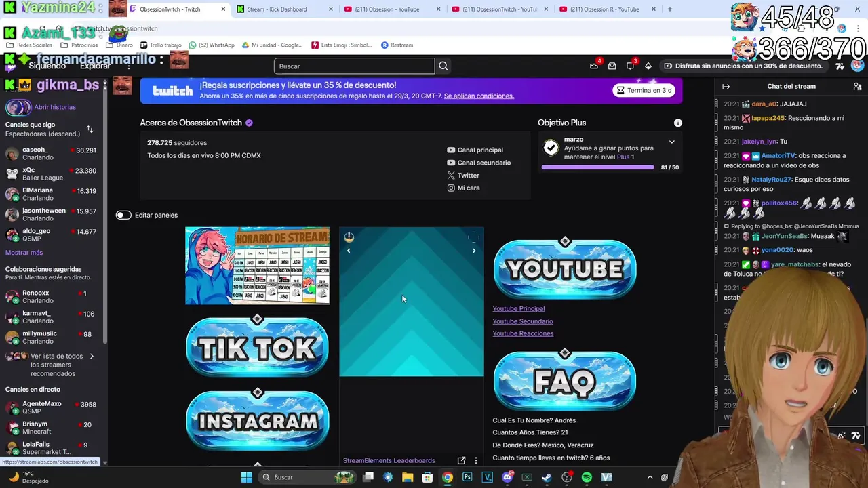
Task: Collapse the stream chat panel arrow
Action: click(x=726, y=87)
